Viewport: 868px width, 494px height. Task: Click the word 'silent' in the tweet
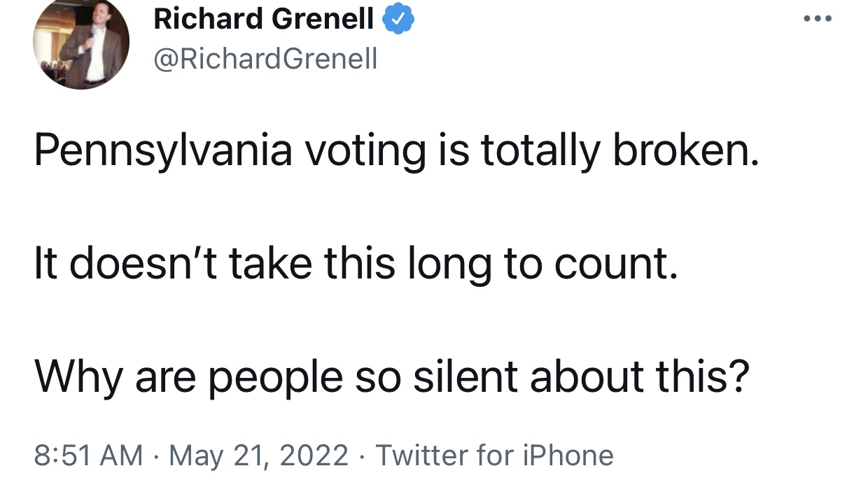pos(465,376)
